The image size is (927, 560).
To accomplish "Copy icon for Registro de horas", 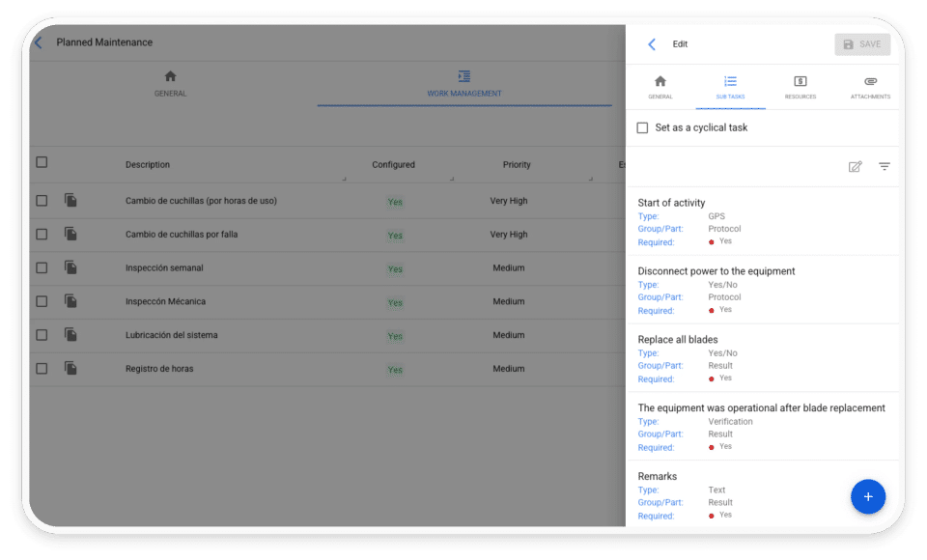I will 70,369.
